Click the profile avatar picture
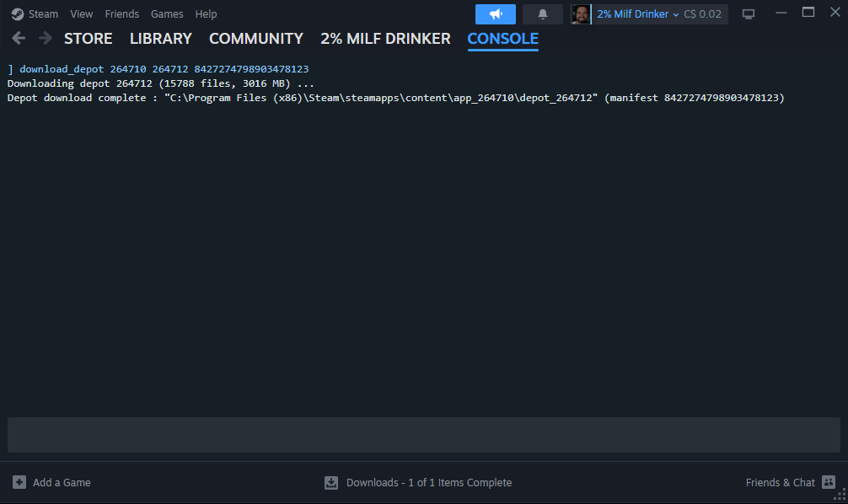The image size is (848, 504). click(x=581, y=14)
